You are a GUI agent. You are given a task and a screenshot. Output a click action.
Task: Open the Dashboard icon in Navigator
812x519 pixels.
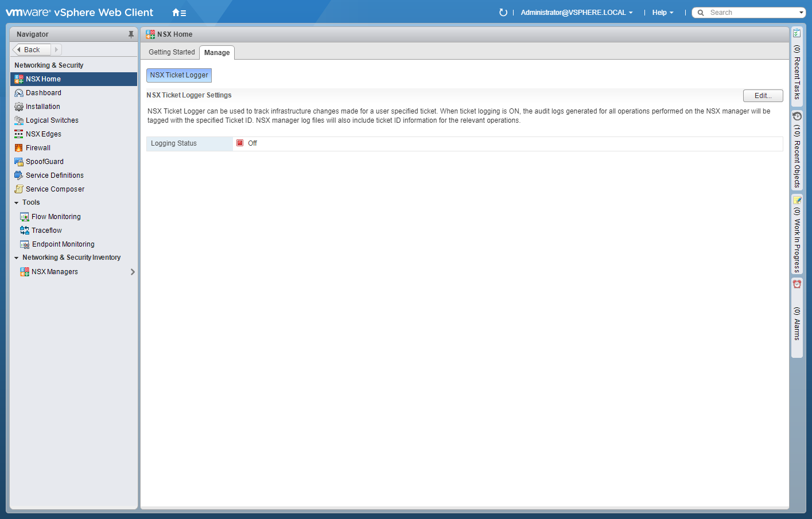pos(19,93)
